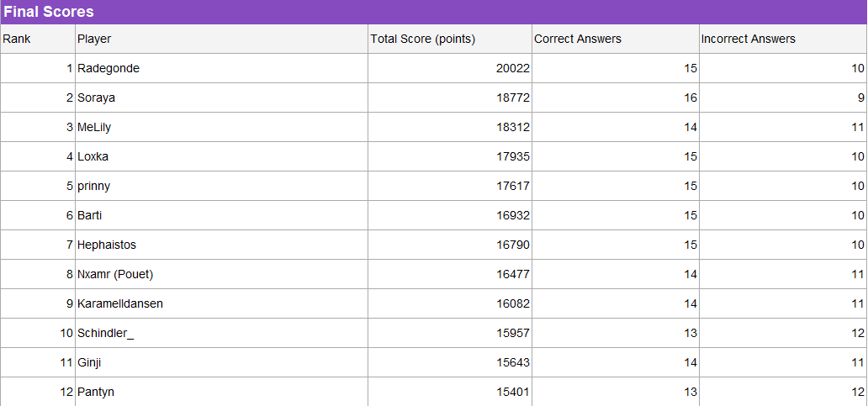Select the Rank column header
This screenshot has height=406, width=868.
point(38,39)
